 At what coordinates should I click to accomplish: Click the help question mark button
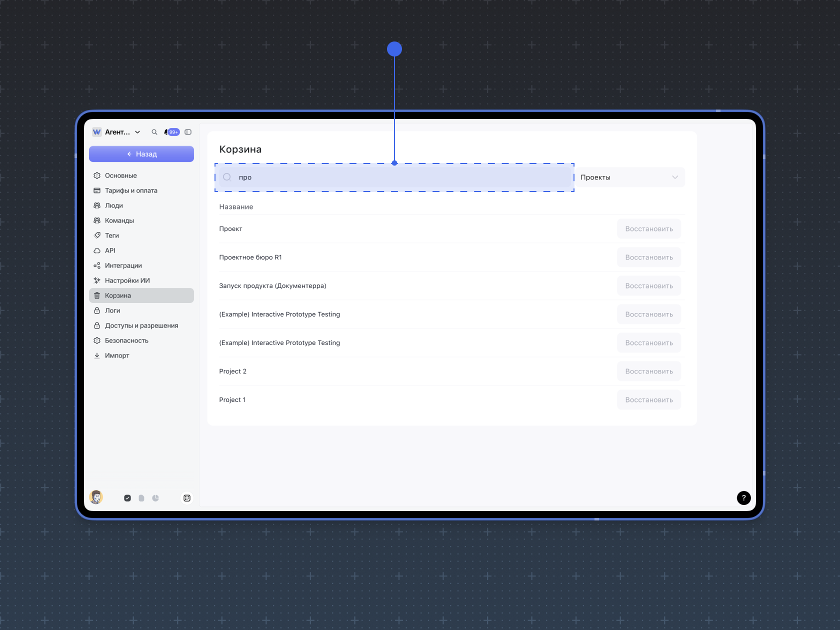pos(743,498)
